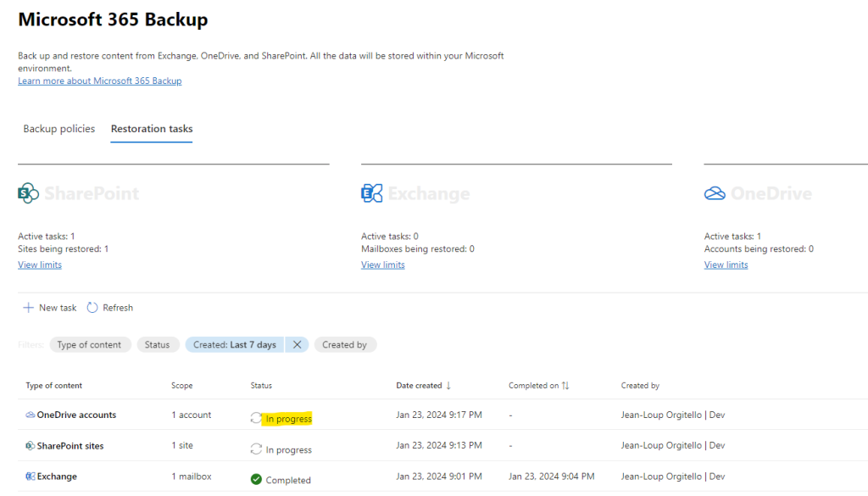Click the OneDrive card heading
This screenshot has width=868, height=496.
tap(771, 193)
